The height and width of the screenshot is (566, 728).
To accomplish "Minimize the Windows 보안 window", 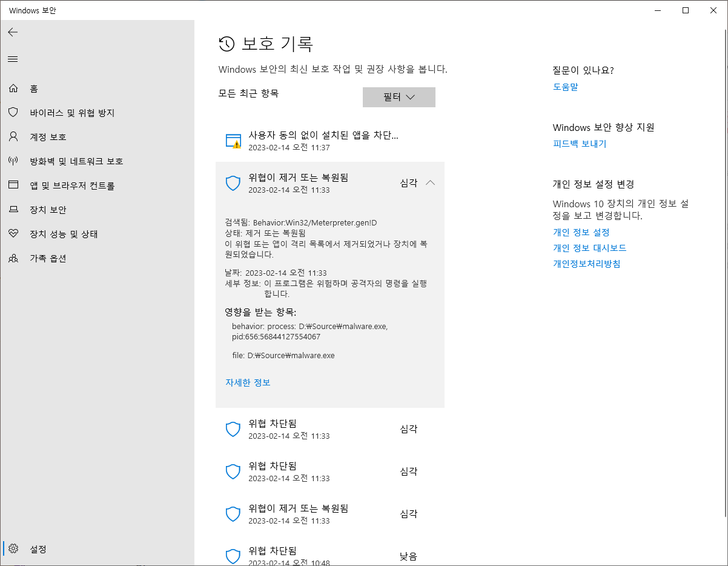I will pos(658,10).
